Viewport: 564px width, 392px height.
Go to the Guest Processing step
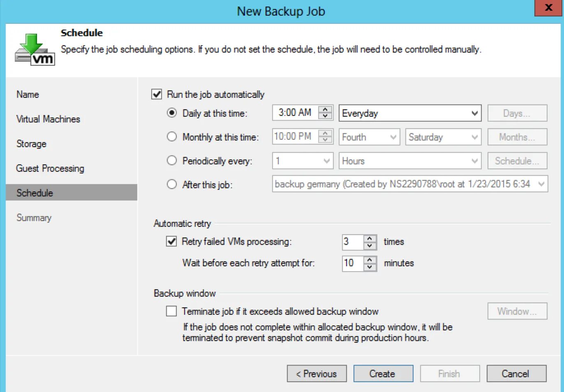pos(50,168)
